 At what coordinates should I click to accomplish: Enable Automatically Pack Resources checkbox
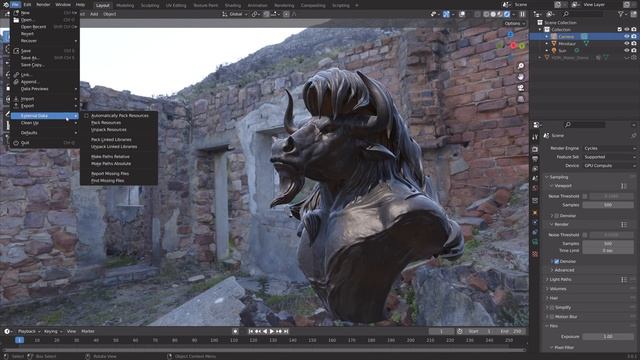click(86, 116)
